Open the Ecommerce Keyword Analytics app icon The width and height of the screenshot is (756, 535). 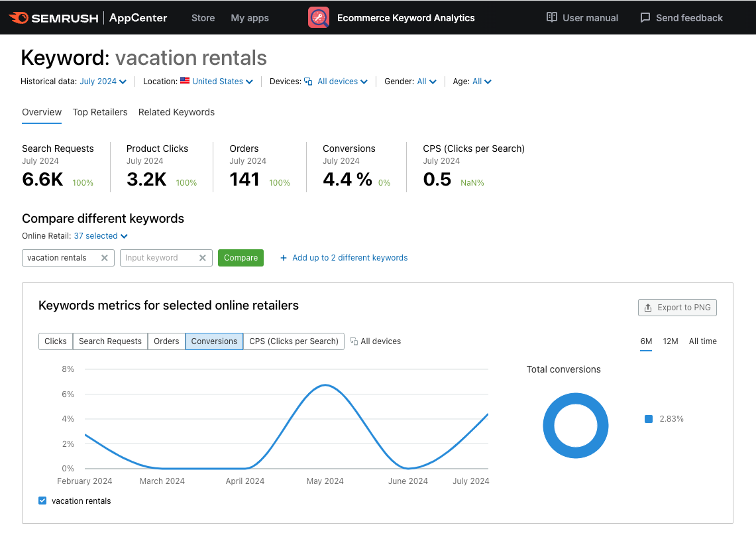319,17
